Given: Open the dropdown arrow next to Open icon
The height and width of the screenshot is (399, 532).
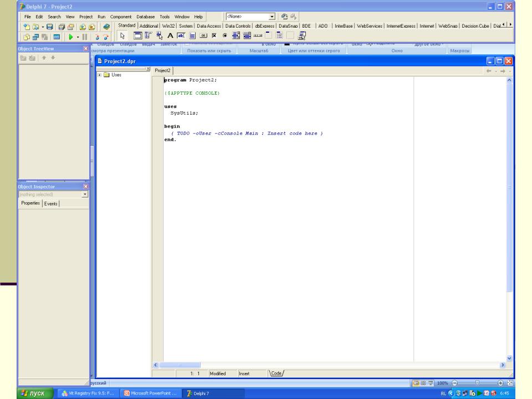Looking at the screenshot, I should click(43, 27).
